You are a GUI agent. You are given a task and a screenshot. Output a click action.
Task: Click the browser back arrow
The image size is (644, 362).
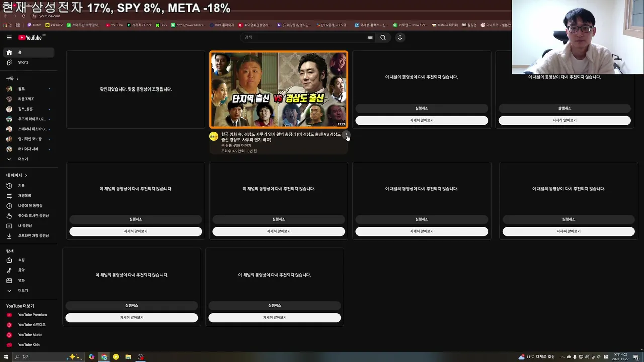click(x=6, y=16)
